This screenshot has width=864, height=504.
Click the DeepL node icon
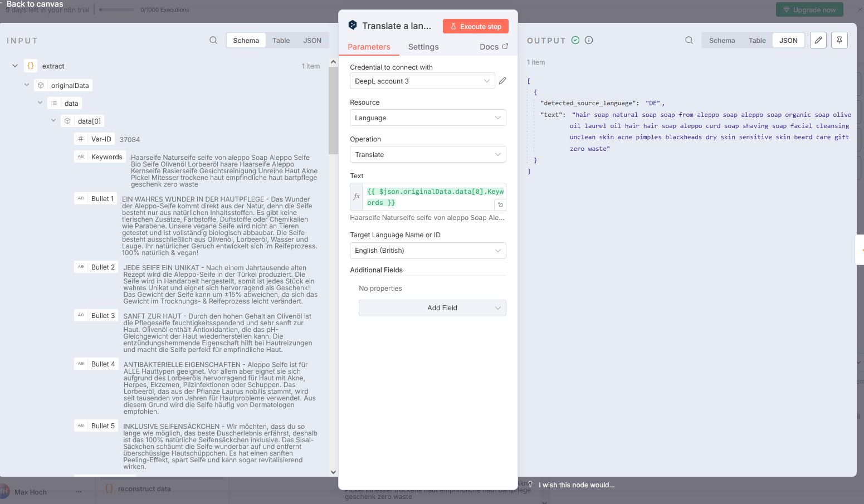(x=352, y=25)
